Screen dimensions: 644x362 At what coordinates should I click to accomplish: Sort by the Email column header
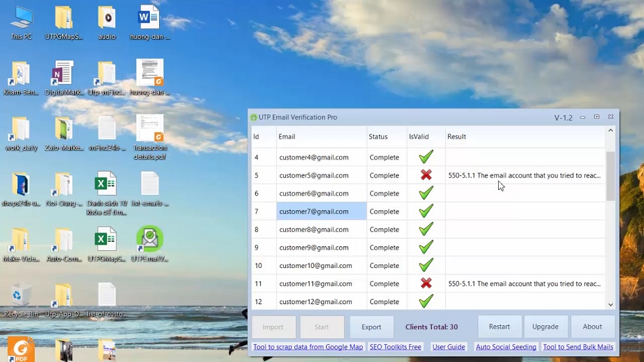(x=287, y=137)
